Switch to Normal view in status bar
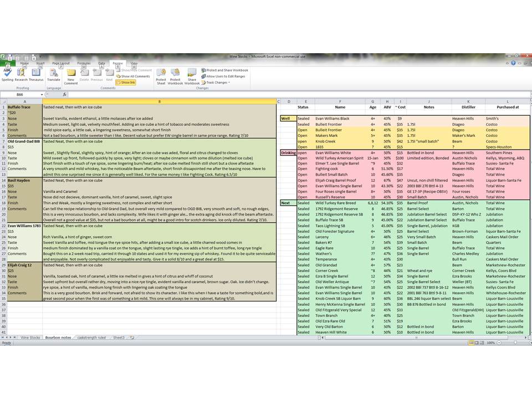The width and height of the screenshot is (532, 399). 471,343
